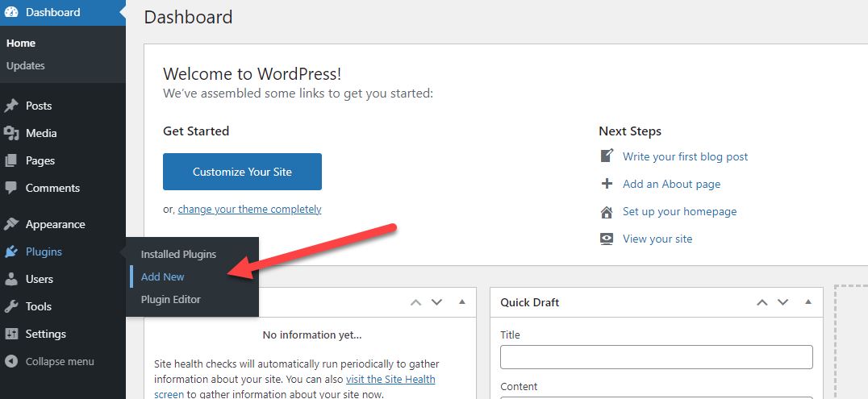868x399 pixels.
Task: Click the Quick Draft Title input field
Action: (x=656, y=357)
